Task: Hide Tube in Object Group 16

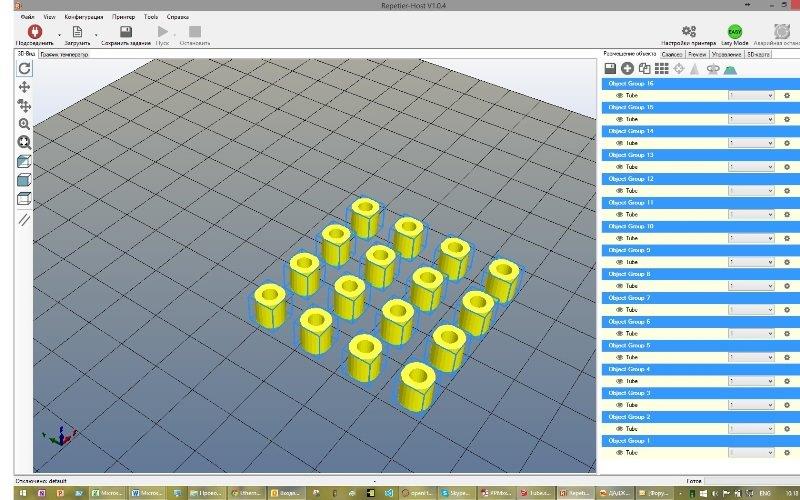Action: point(619,95)
